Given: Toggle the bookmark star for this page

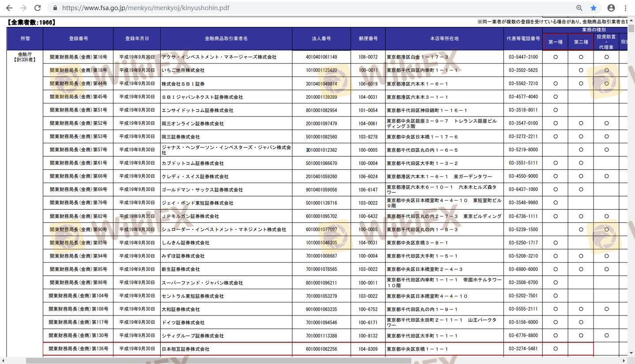Looking at the screenshot, I should pos(594,8).
